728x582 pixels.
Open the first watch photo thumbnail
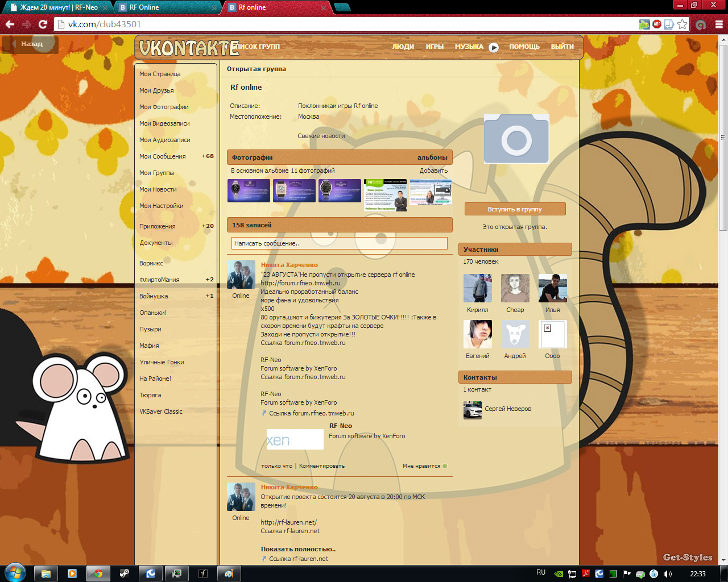pyautogui.click(x=249, y=191)
